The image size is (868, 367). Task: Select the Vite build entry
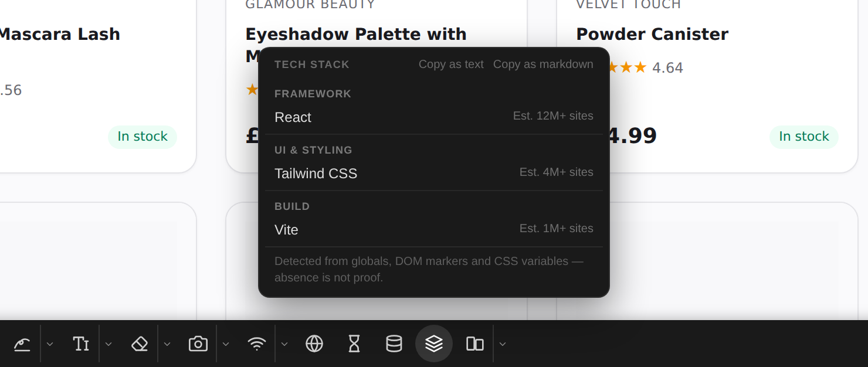pos(434,229)
